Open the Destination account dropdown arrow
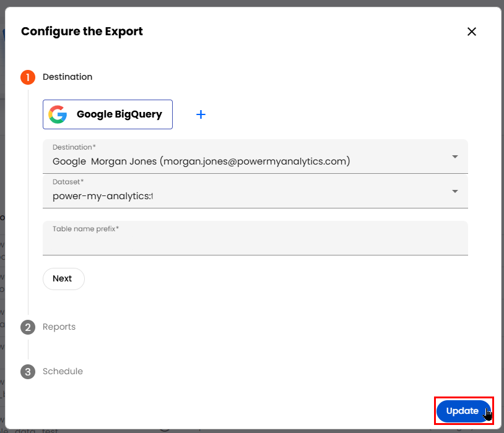 point(455,156)
